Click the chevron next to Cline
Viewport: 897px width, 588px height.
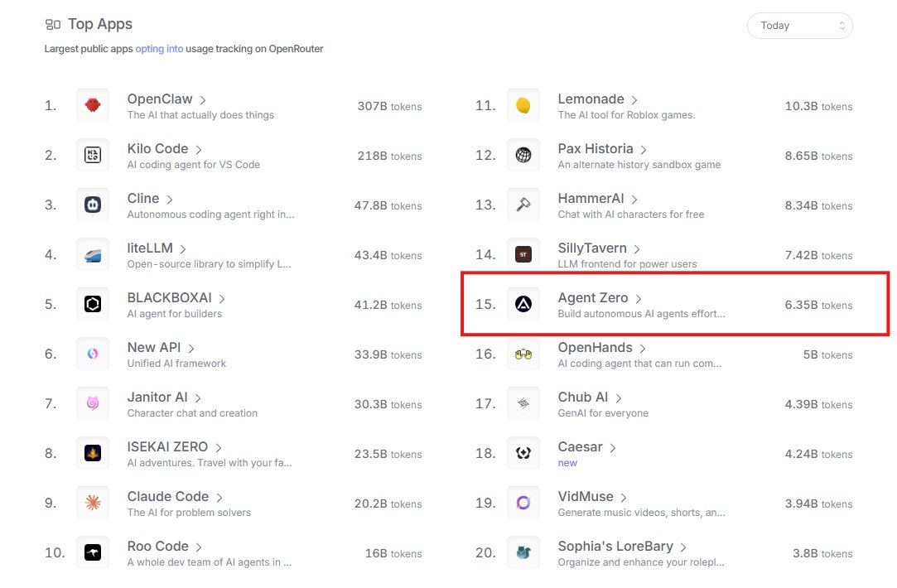tap(169, 200)
